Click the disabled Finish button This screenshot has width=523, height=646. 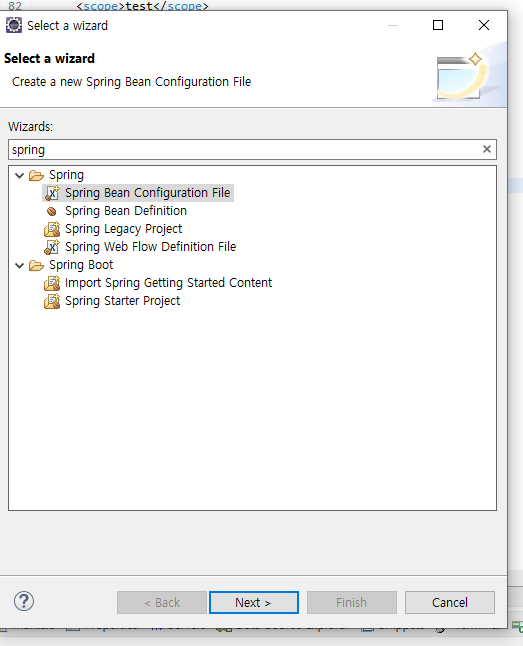point(352,602)
